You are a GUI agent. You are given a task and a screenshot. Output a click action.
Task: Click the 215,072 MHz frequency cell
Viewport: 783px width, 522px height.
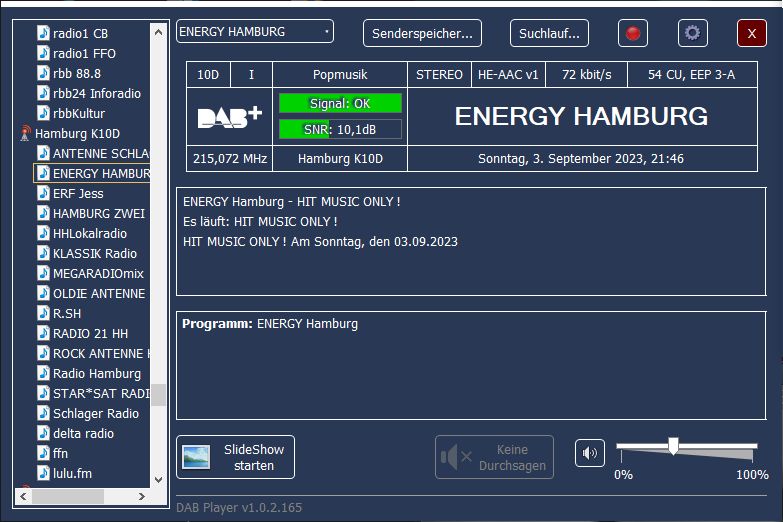point(230,159)
